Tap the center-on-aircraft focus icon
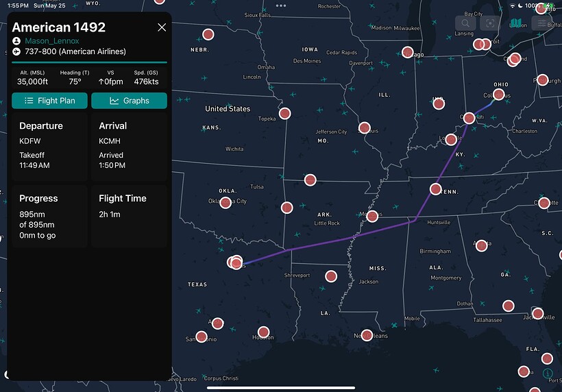The height and width of the screenshot is (392, 562). [x=490, y=23]
